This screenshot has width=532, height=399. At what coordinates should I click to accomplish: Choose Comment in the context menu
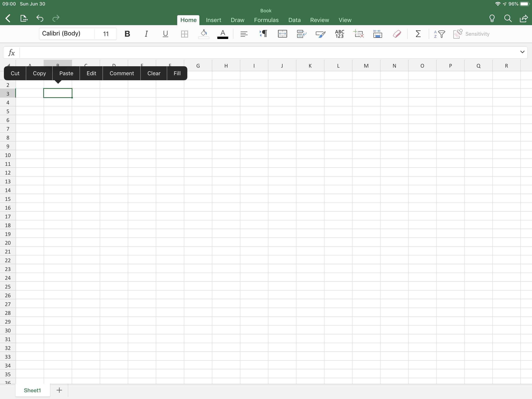tap(122, 73)
